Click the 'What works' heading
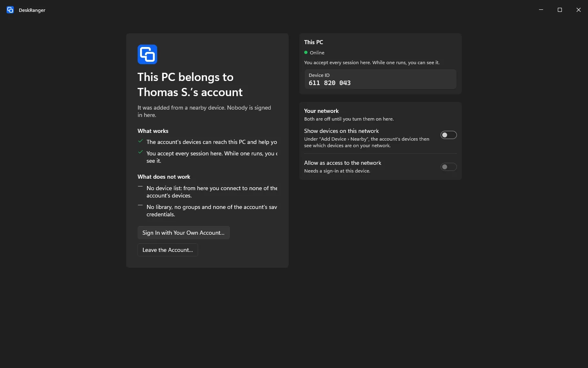 (x=153, y=131)
